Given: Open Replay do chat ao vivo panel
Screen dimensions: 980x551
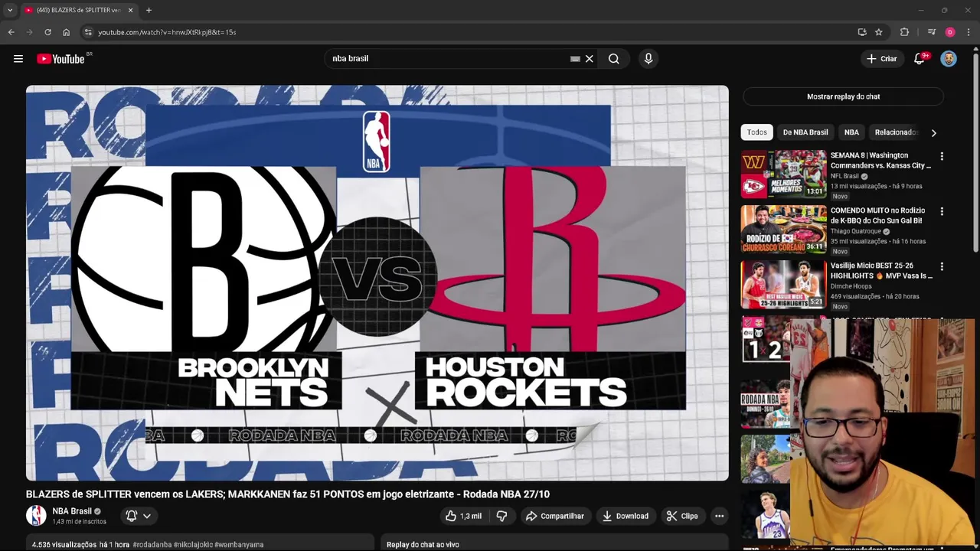Looking at the screenshot, I should [555, 544].
